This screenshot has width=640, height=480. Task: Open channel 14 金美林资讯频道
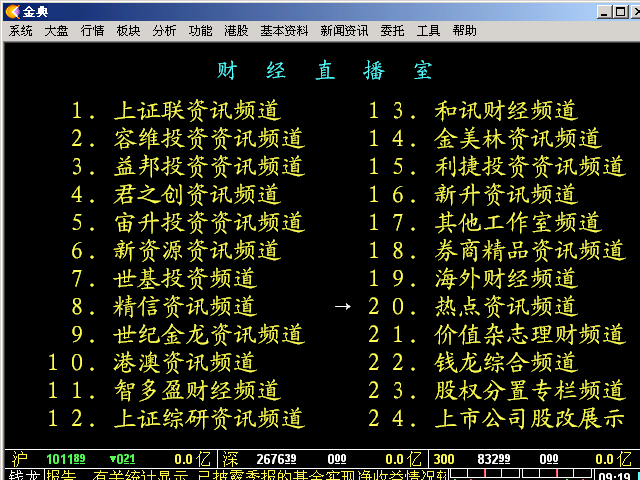point(485,138)
